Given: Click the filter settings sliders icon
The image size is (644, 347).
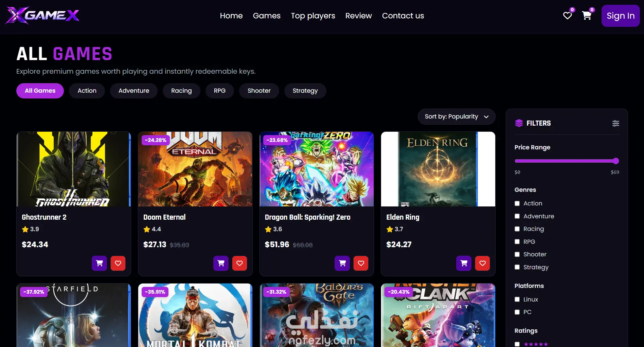Looking at the screenshot, I should click(x=615, y=123).
